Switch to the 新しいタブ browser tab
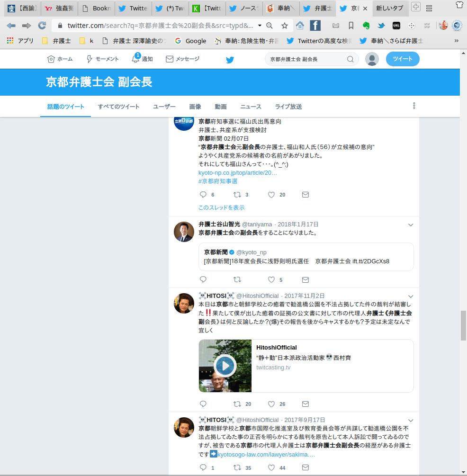 pos(390,8)
